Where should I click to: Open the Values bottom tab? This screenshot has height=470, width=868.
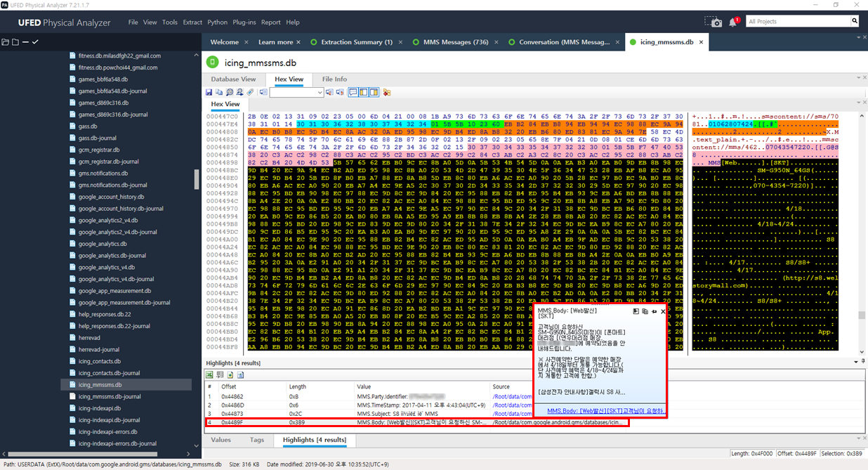click(221, 440)
